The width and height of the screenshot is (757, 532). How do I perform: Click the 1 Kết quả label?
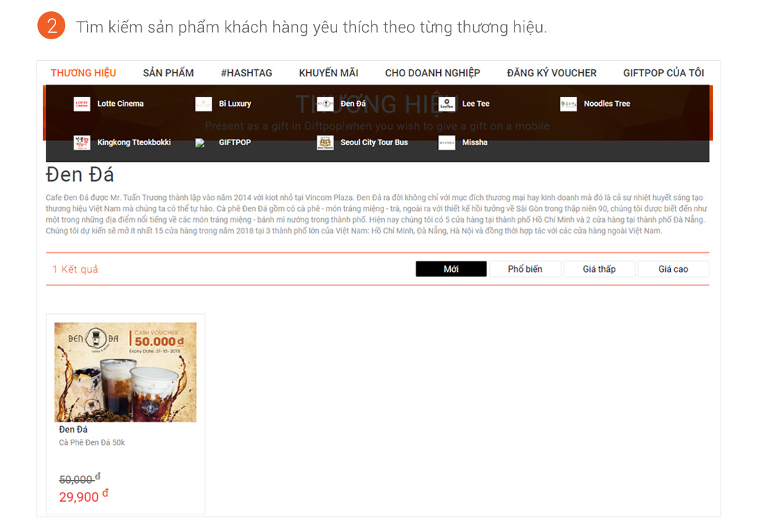(75, 269)
